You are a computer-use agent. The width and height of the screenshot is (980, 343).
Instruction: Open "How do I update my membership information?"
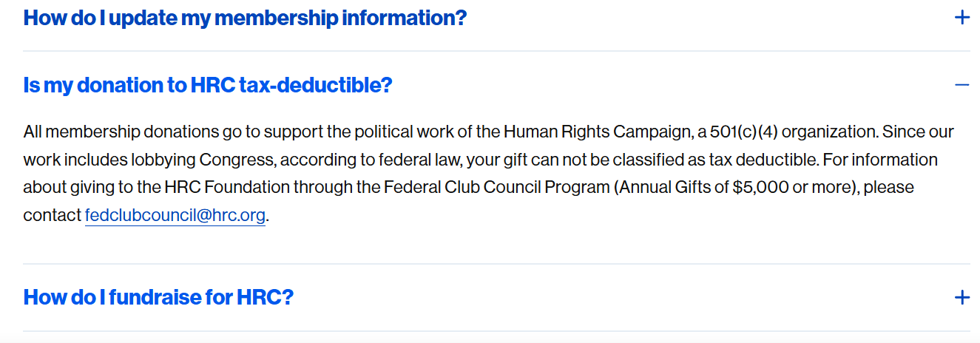click(x=246, y=18)
